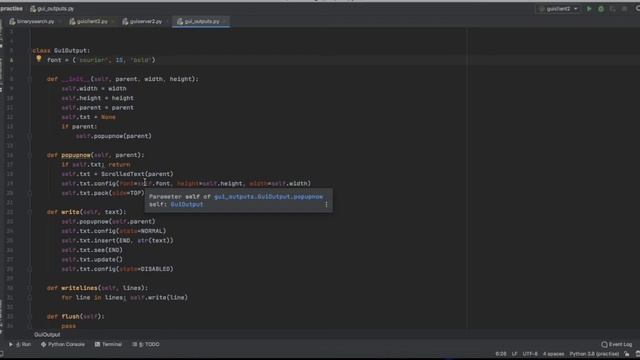Run the guiclient2 configuration with green play icon
This screenshot has width=640, height=360.
coord(589,9)
